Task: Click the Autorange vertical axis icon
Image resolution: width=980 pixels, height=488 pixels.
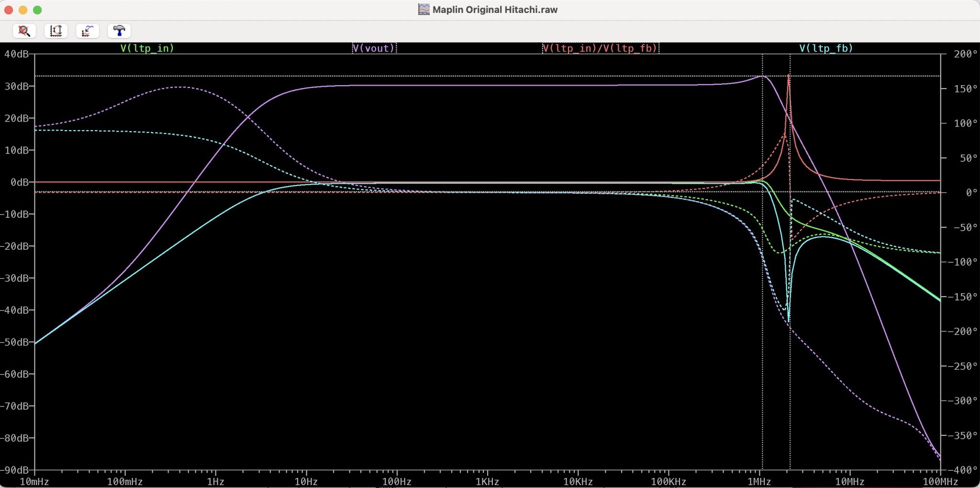Action: click(56, 31)
